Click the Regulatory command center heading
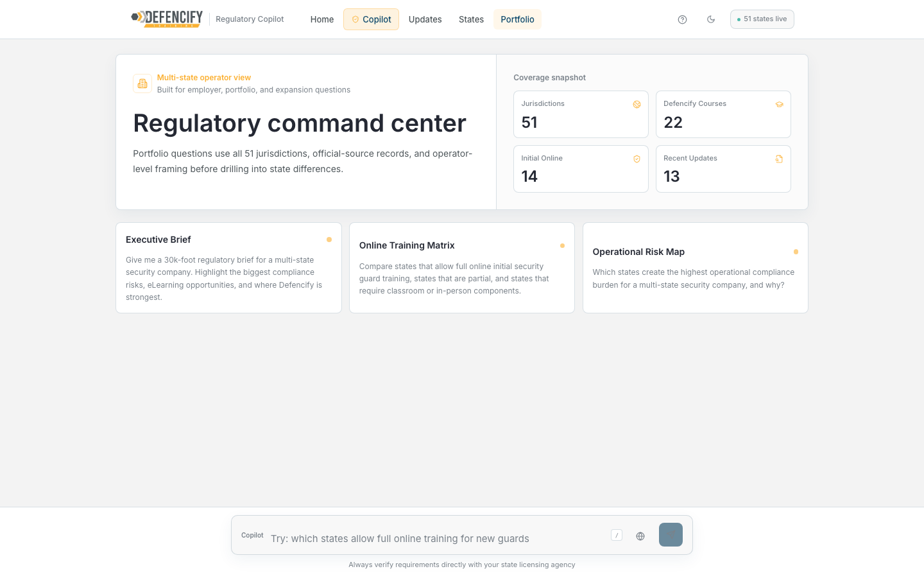The width and height of the screenshot is (924, 578). (300, 123)
